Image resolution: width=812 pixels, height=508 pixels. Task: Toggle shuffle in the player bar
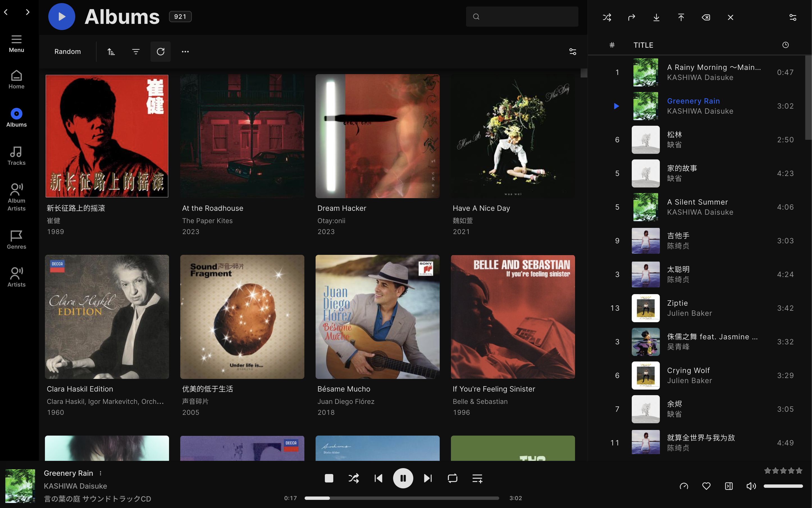(353, 478)
